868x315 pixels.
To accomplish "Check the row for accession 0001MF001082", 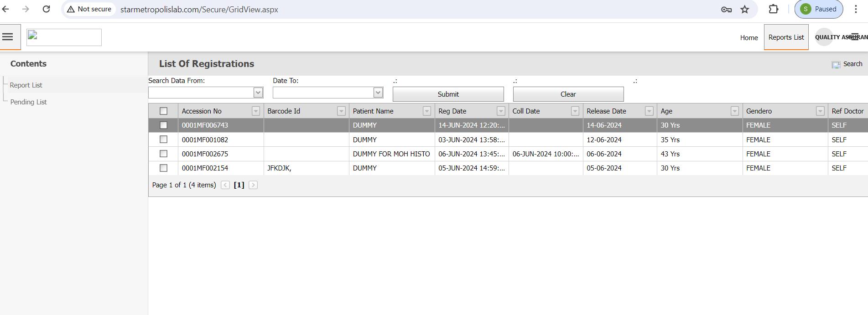I will click(163, 139).
